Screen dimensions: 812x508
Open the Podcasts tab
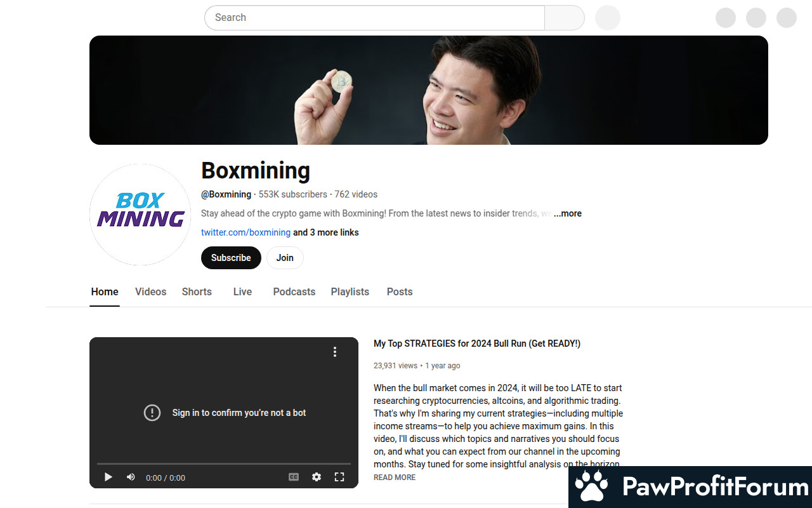pyautogui.click(x=294, y=292)
